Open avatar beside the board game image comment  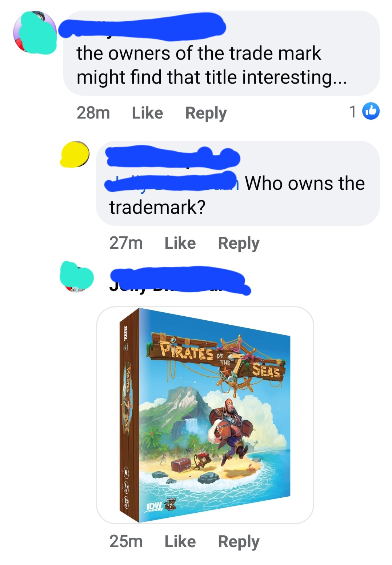[x=76, y=276]
